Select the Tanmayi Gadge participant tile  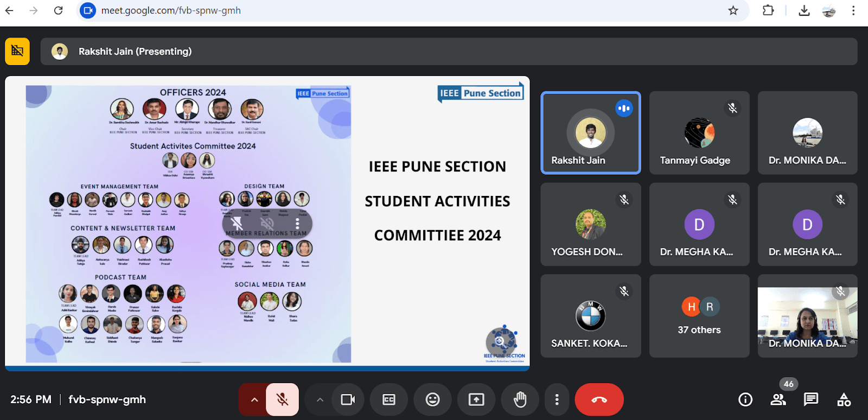pos(699,133)
